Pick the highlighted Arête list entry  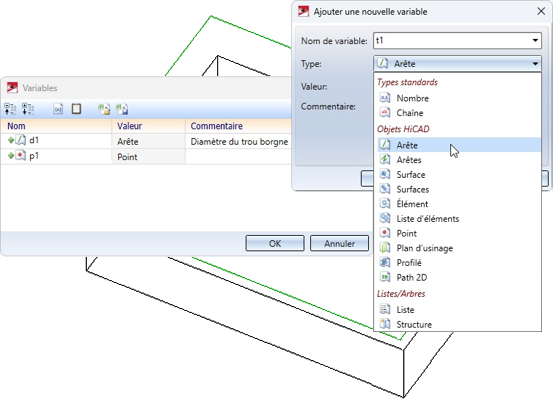pos(459,145)
